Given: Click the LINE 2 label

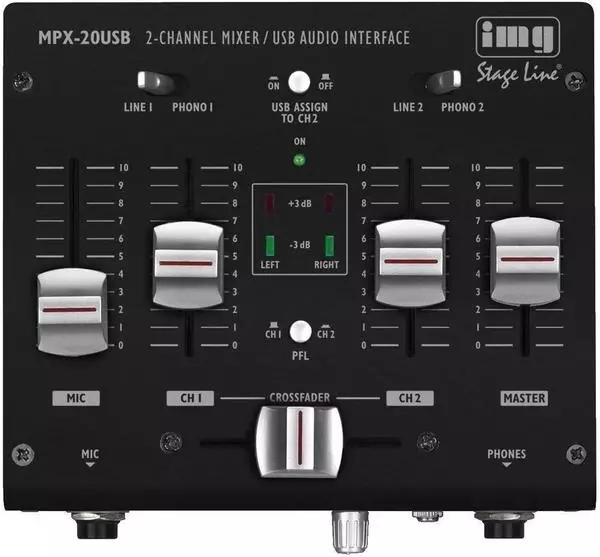Looking at the screenshot, I should tap(408, 107).
